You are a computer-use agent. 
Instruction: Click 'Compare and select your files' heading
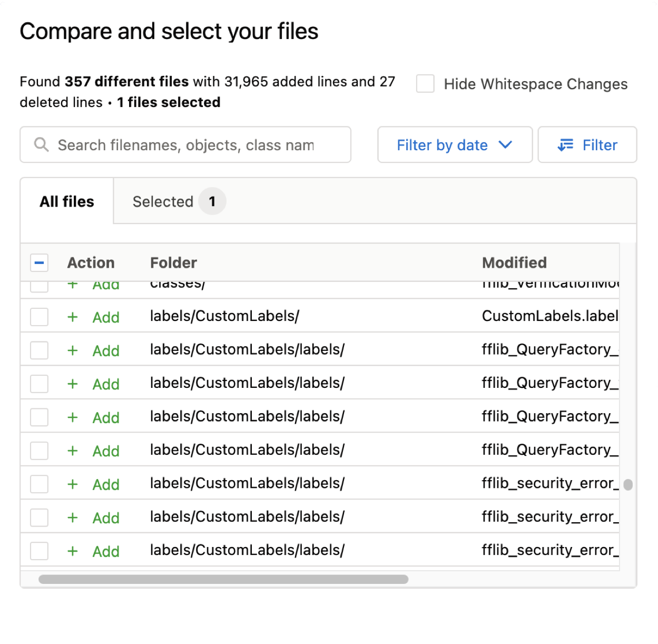pyautogui.click(x=169, y=32)
